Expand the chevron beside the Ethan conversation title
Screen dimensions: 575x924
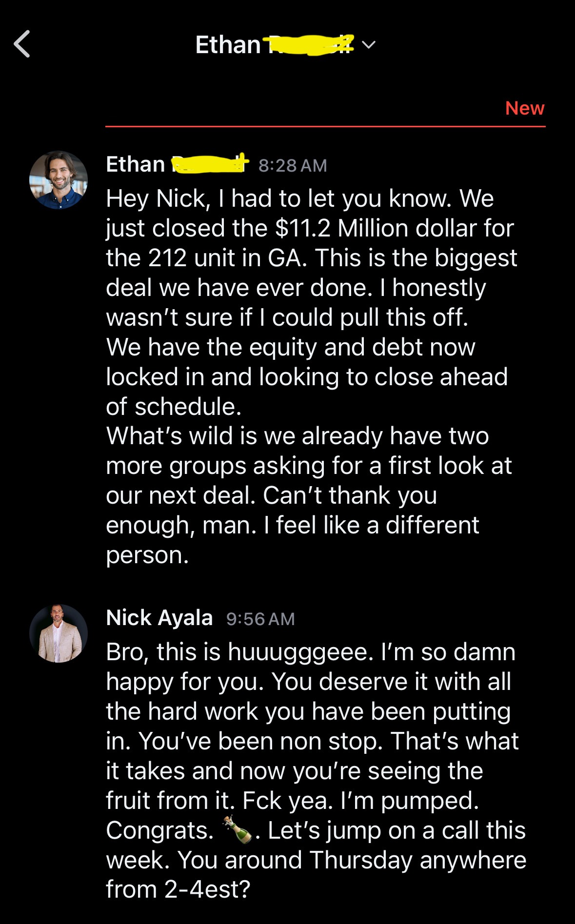coord(369,45)
